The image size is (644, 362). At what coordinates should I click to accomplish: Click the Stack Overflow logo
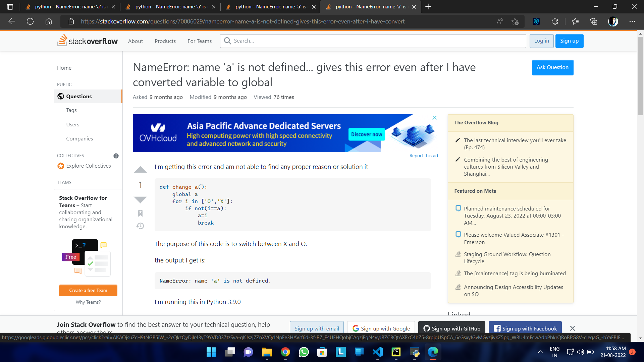coord(87,41)
